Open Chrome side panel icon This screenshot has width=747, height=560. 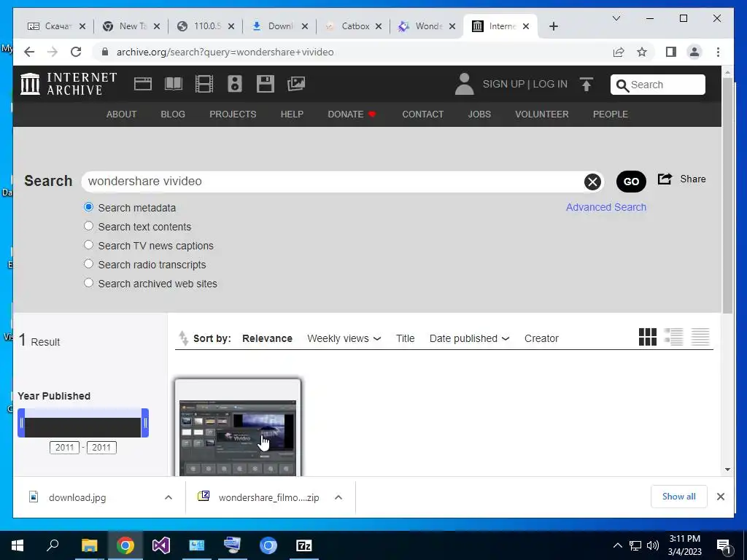[x=671, y=52]
